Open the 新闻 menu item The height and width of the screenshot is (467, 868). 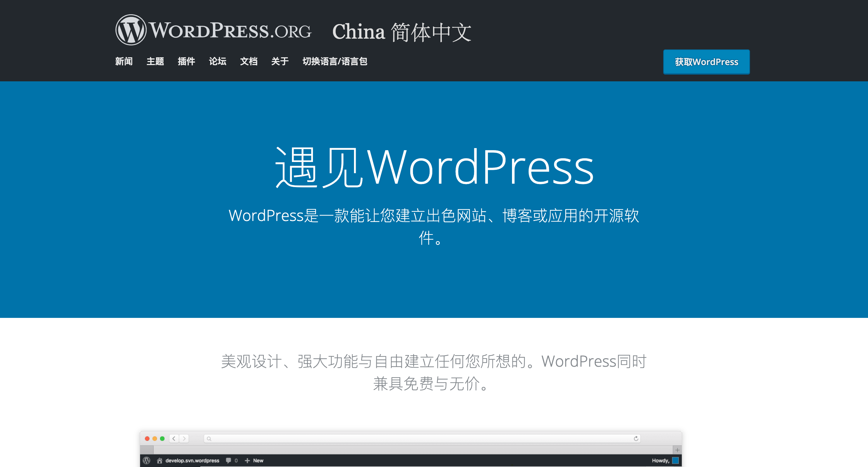124,61
